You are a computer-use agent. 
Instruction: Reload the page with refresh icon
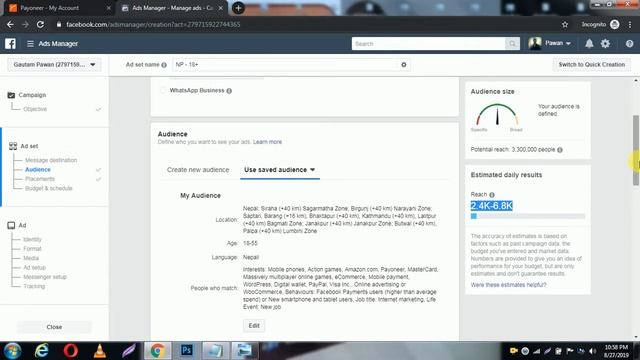pos(40,24)
